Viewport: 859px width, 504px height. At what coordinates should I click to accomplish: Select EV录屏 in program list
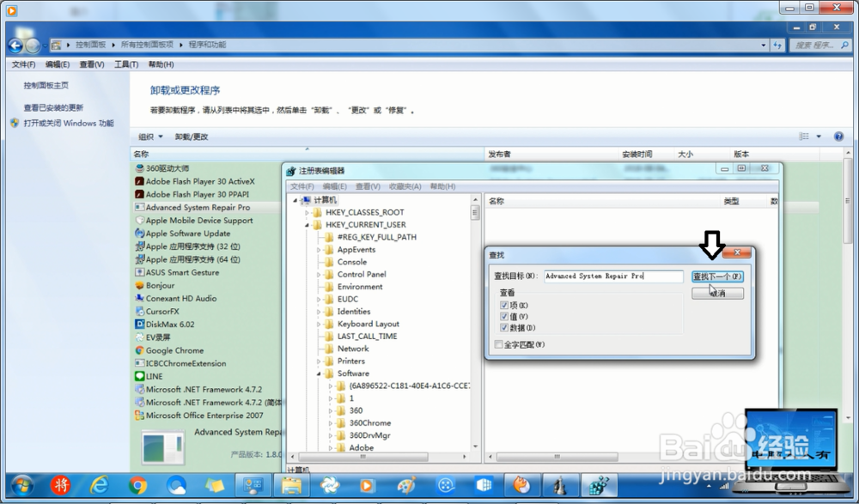tap(158, 337)
